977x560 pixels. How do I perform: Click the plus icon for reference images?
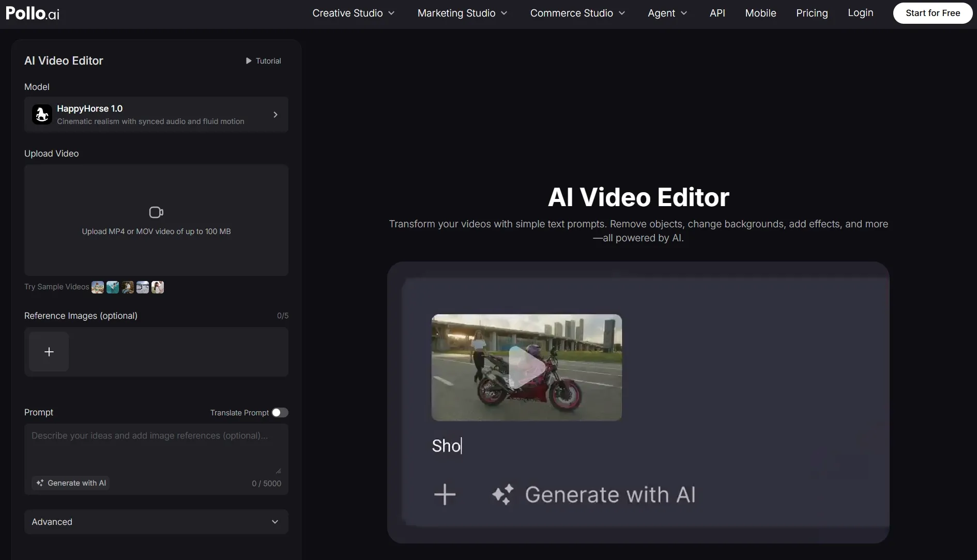49,352
